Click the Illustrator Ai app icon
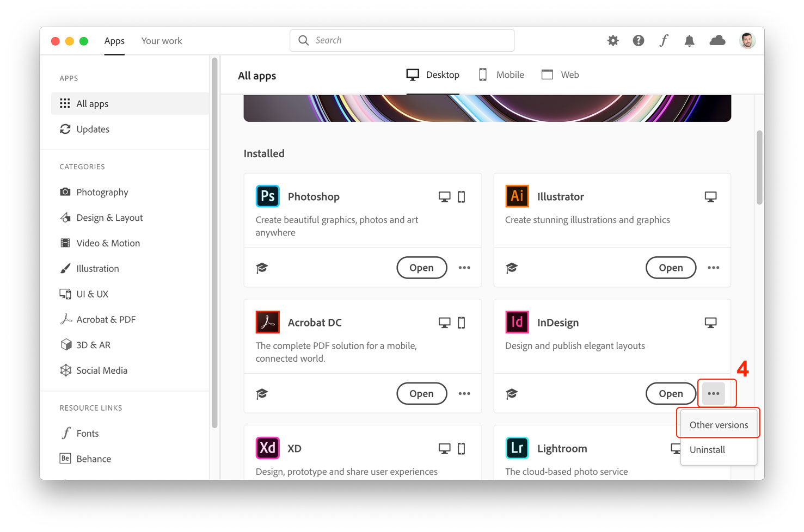Image resolution: width=804 pixels, height=532 pixels. tap(517, 196)
